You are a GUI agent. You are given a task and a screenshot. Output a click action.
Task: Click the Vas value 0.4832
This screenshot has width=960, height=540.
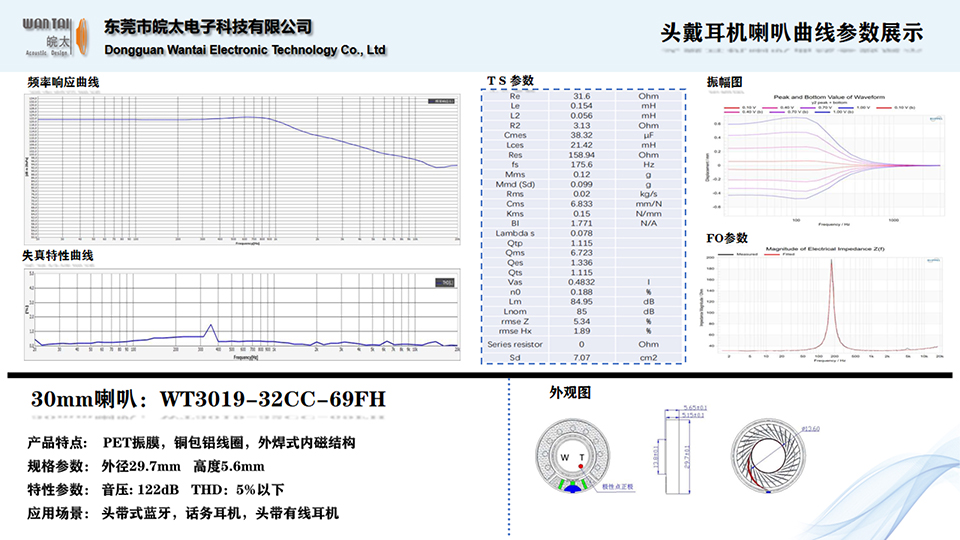(x=582, y=282)
